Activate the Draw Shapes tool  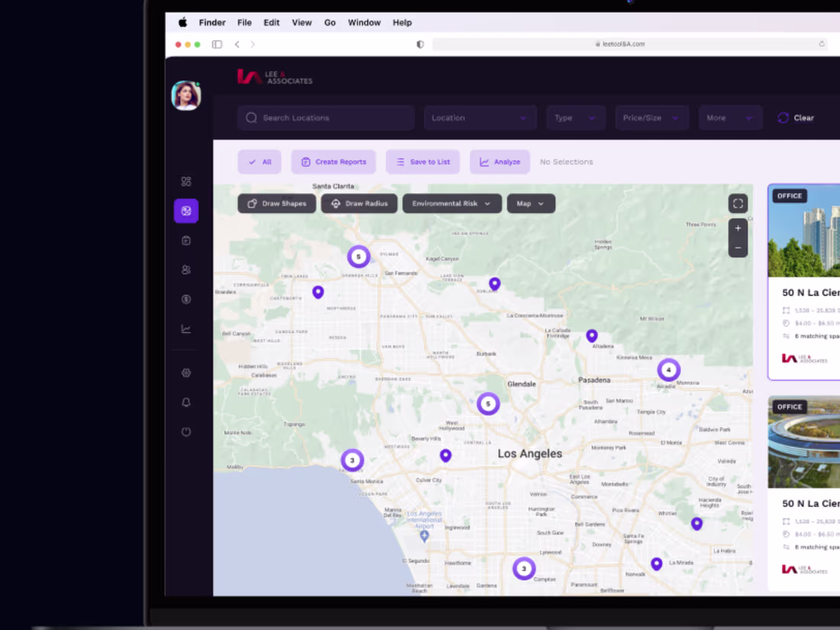(x=277, y=204)
